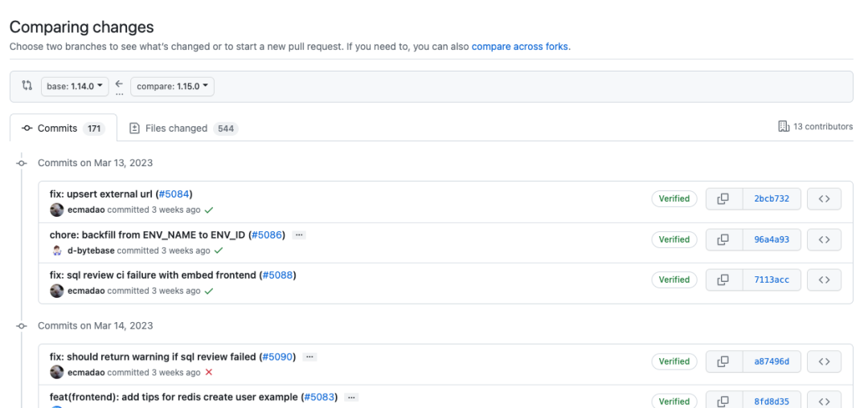Expand description of backfill ENV_NAME commit
The width and height of the screenshot is (868, 408).
click(299, 235)
